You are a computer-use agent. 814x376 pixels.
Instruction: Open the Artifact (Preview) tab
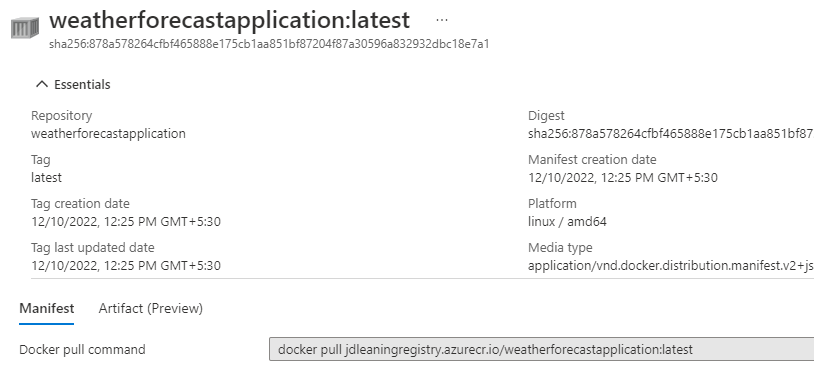(x=151, y=308)
